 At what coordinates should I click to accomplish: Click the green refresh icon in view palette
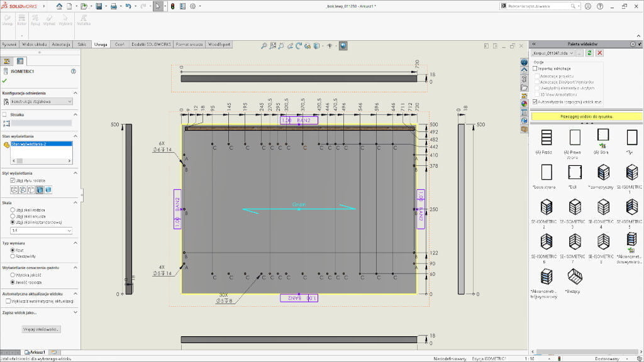[x=589, y=53]
